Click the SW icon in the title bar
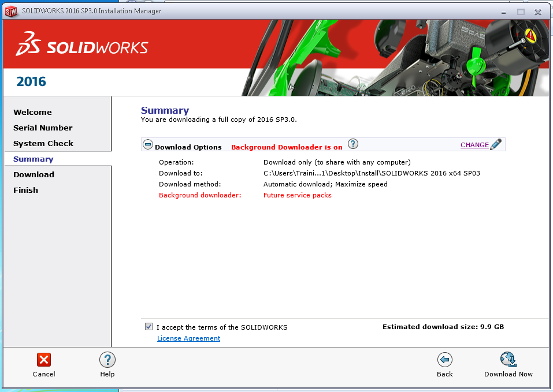The height and width of the screenshot is (392, 553). click(10, 10)
